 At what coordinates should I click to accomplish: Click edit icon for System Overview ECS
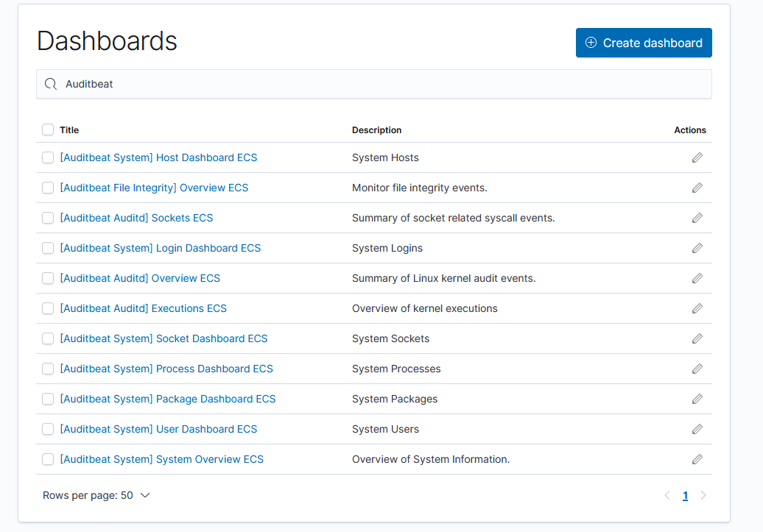pos(697,459)
